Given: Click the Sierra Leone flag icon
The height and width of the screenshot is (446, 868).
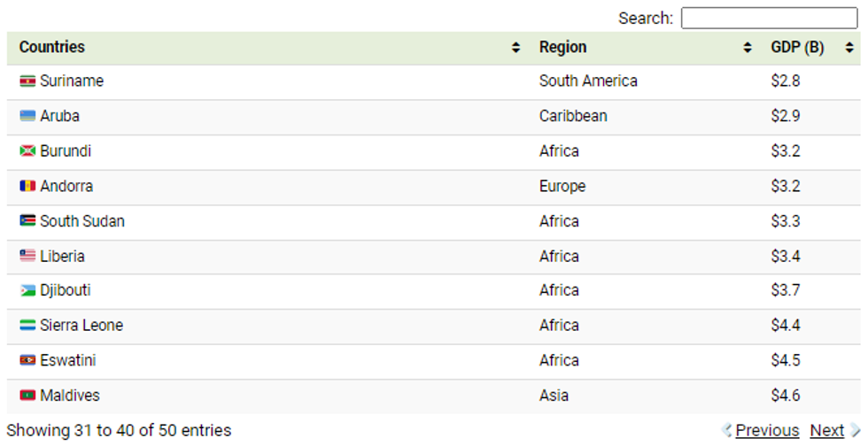Looking at the screenshot, I should [27, 326].
